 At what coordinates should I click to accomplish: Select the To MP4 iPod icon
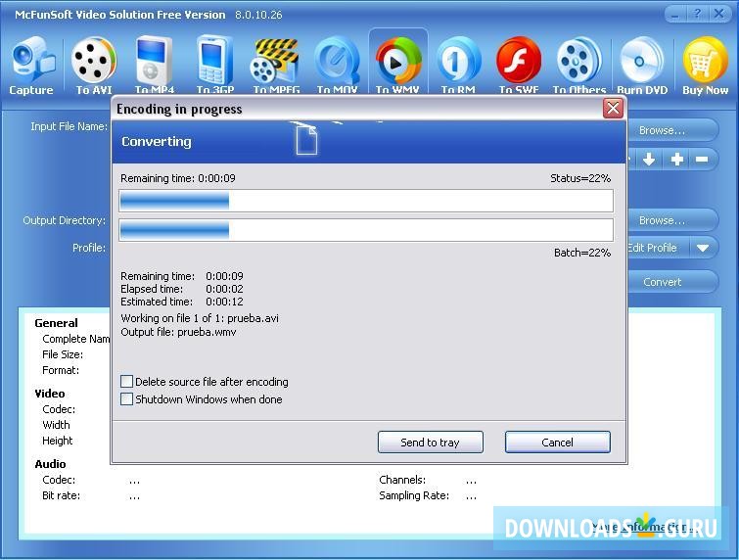point(154,60)
